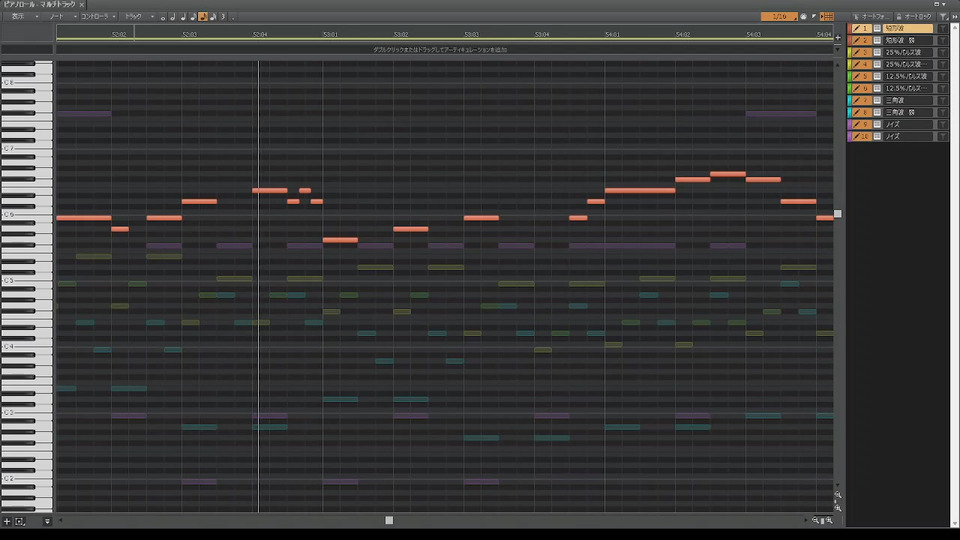Select track 5 12.5%パルス波 name

(x=907, y=77)
